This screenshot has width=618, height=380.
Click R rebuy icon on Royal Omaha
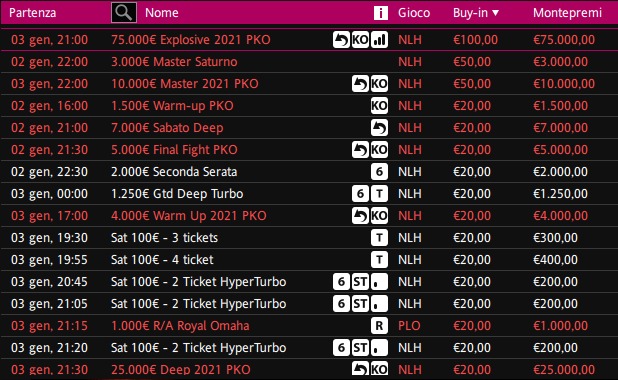pos(379,326)
